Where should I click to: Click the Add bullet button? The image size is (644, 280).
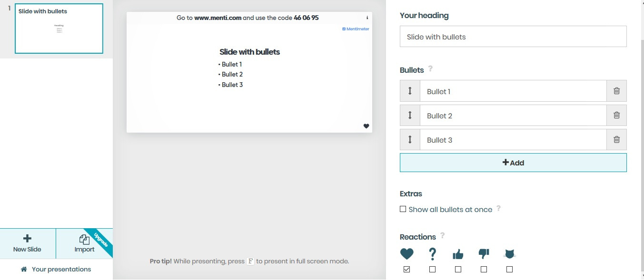(x=513, y=163)
